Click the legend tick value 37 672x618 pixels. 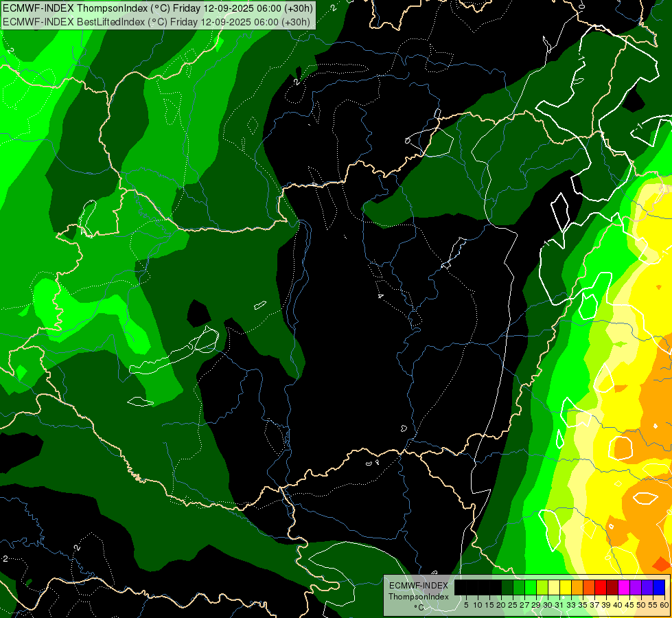(595, 605)
